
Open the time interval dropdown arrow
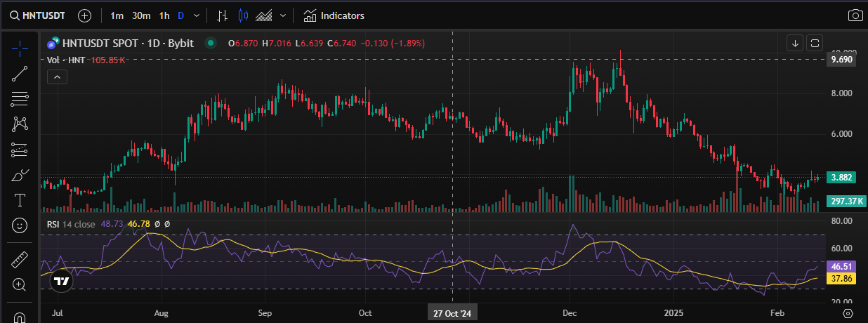tap(196, 15)
